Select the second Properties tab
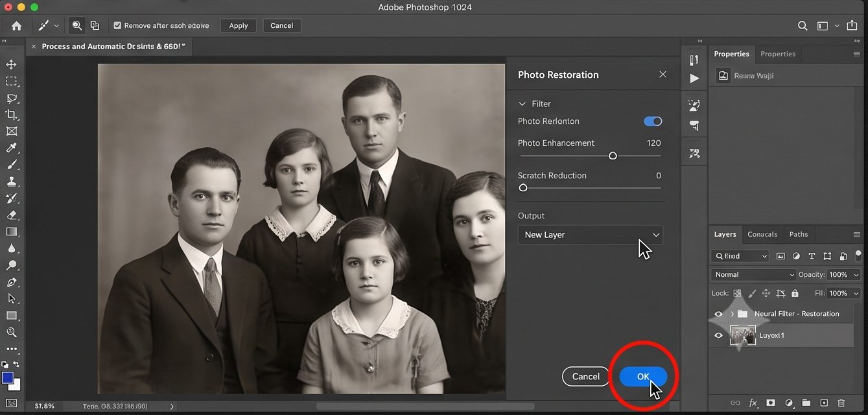The height and width of the screenshot is (415, 868). (778, 54)
